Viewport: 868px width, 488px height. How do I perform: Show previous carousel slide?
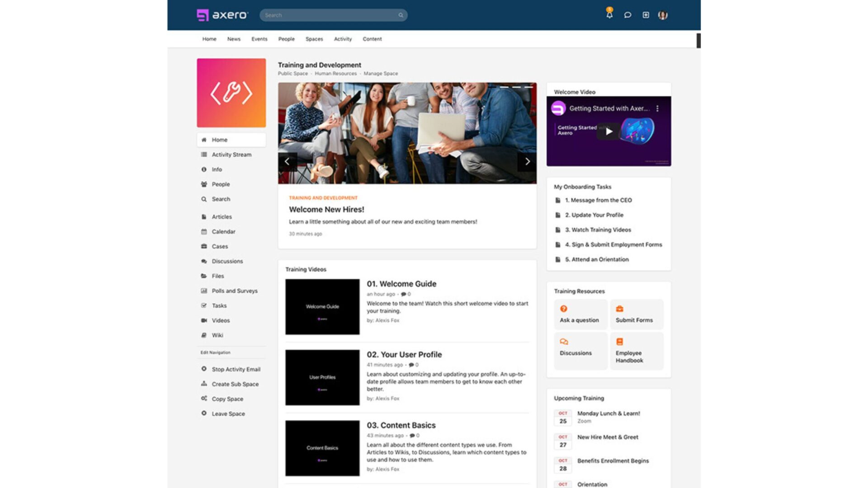coord(287,161)
